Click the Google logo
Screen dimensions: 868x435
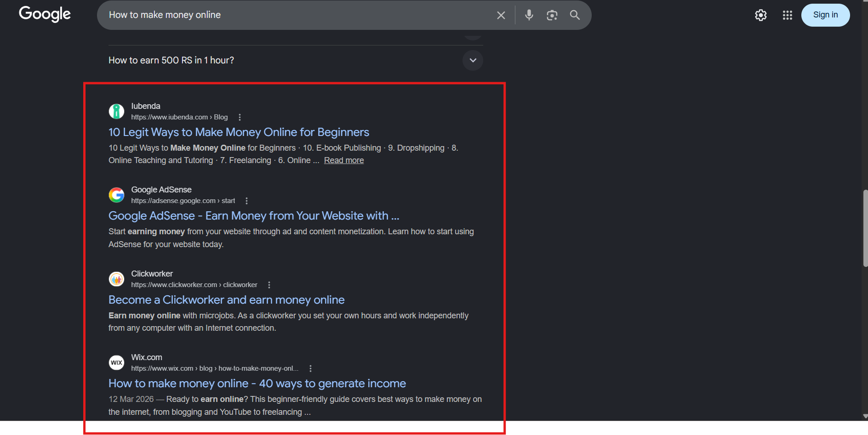45,14
